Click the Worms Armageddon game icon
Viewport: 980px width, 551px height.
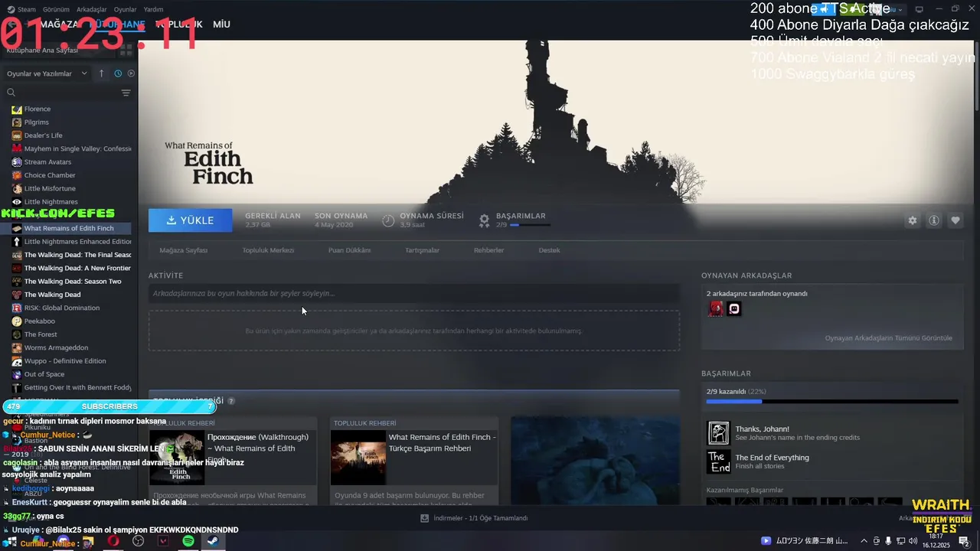tap(17, 347)
